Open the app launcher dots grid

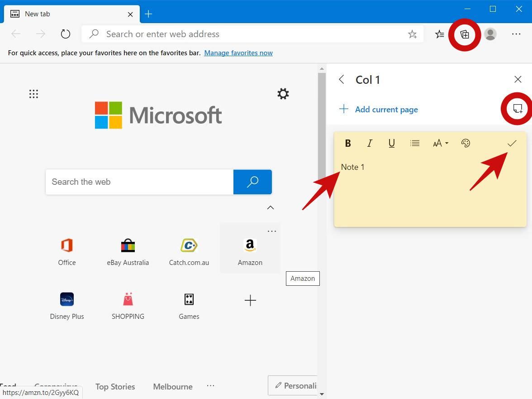click(33, 94)
